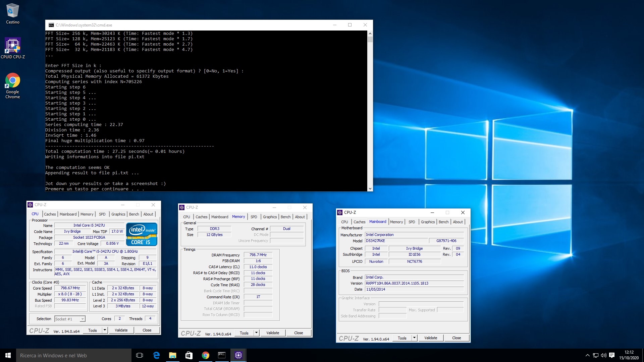Open File Explorer from the taskbar
This screenshot has height=362, width=644.
click(x=173, y=355)
